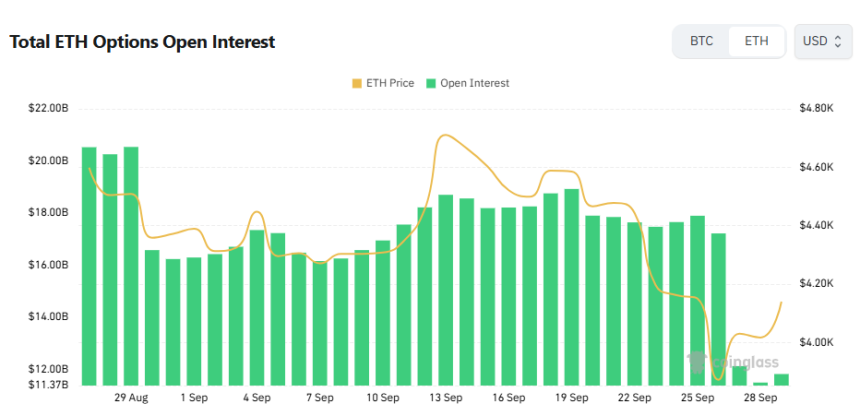The image size is (860, 404).
Task: Select the ETH tab
Action: [x=757, y=41]
